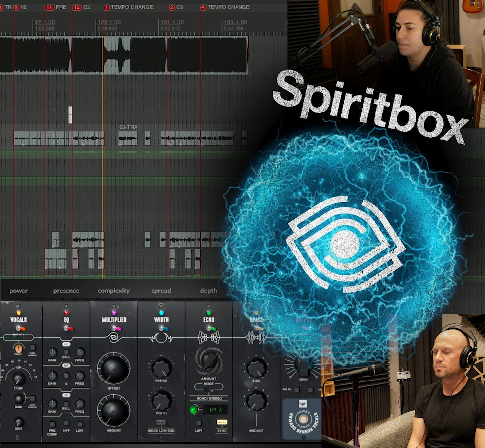Click the green LED above ECHO

(209, 313)
